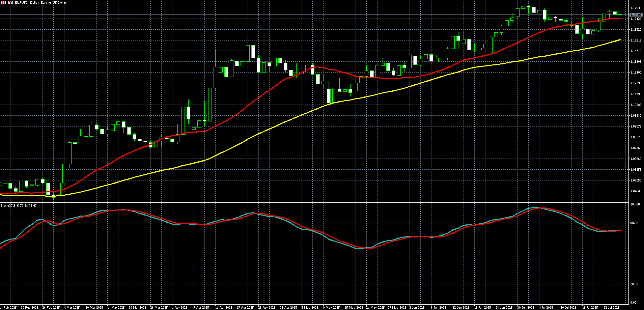Click the 6 Jun 2025 date label
This screenshot has width=644, height=310.
pyautogui.click(x=439, y=308)
